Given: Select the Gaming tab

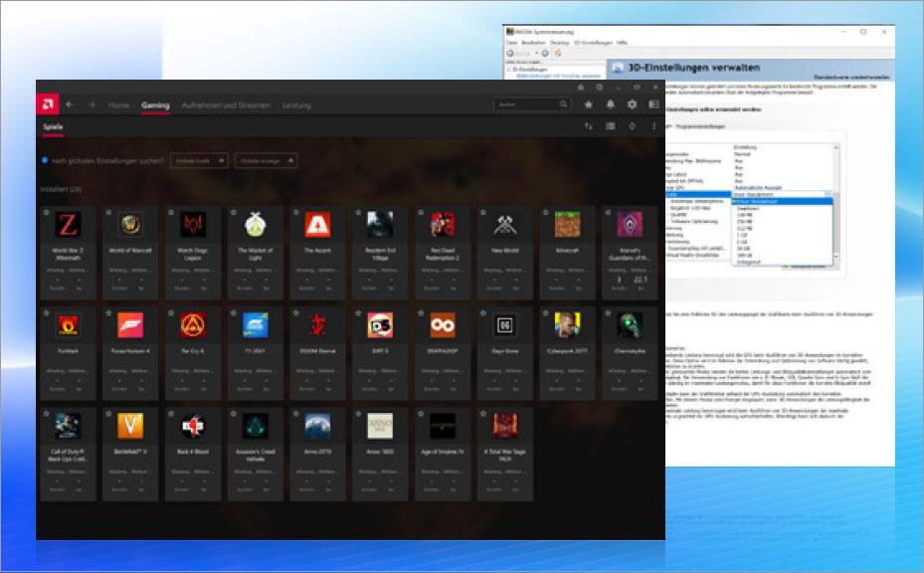Looking at the screenshot, I should [155, 104].
